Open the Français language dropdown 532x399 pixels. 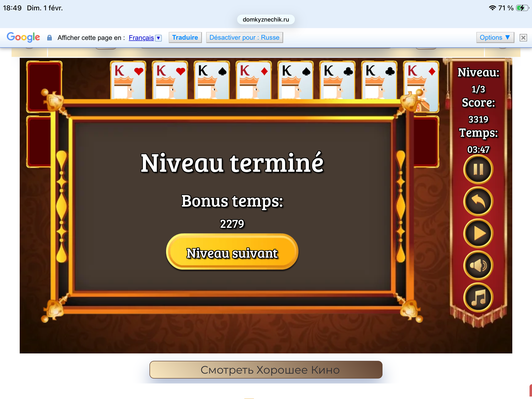(141, 38)
